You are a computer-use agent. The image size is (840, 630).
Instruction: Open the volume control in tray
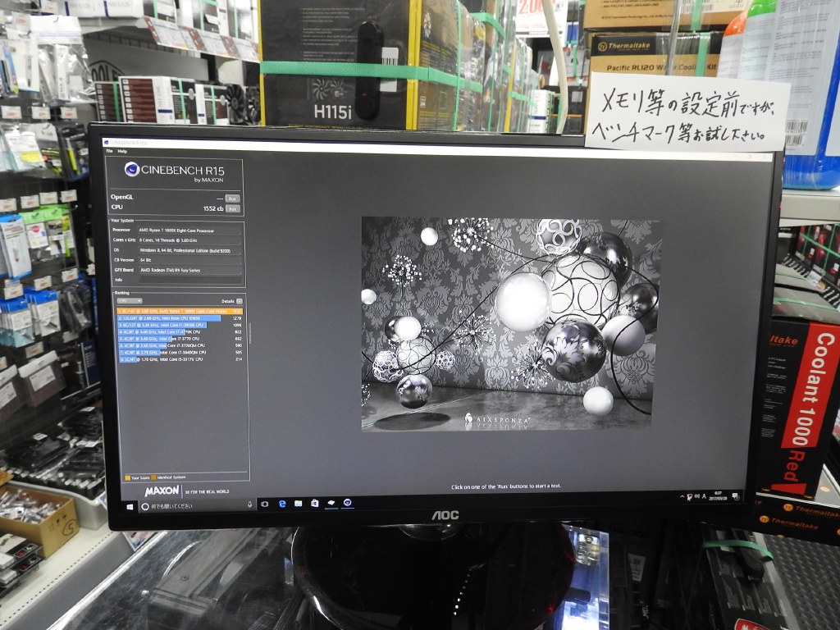(697, 496)
